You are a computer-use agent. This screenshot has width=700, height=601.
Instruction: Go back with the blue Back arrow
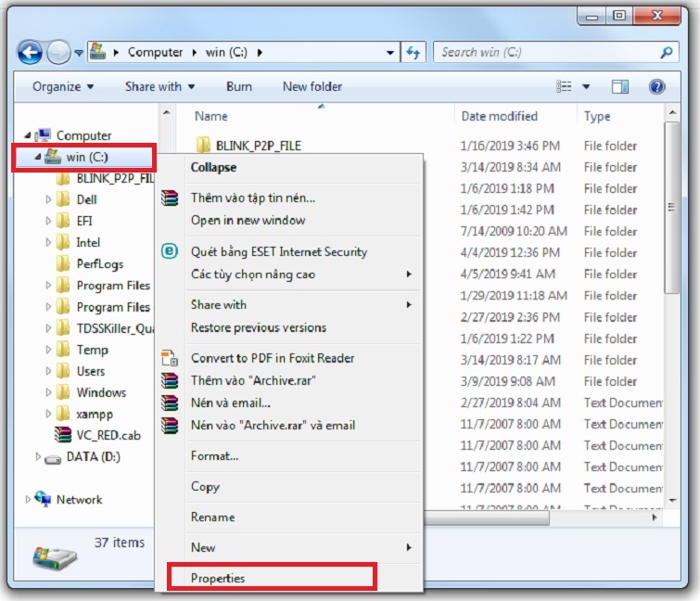click(x=30, y=53)
